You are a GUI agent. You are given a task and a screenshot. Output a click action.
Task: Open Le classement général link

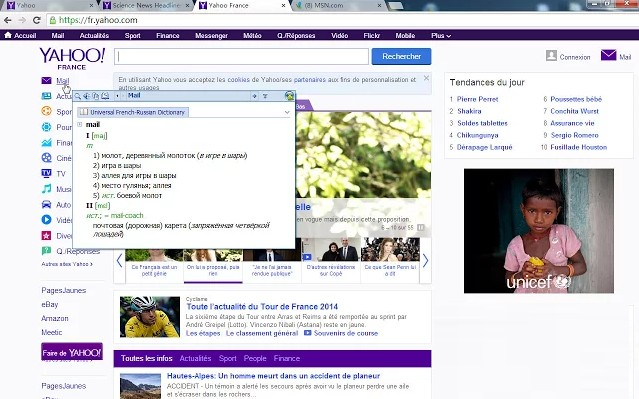coord(262,333)
